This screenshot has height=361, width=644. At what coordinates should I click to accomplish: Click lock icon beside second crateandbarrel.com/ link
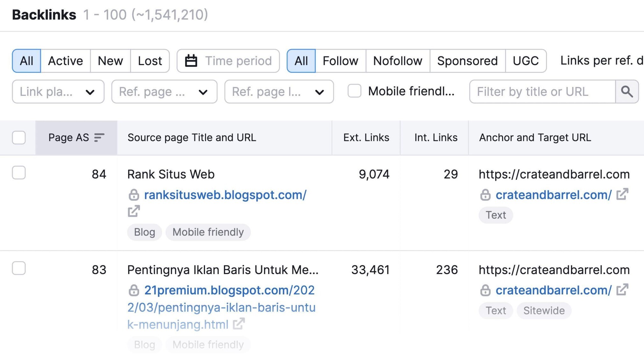coord(485,290)
